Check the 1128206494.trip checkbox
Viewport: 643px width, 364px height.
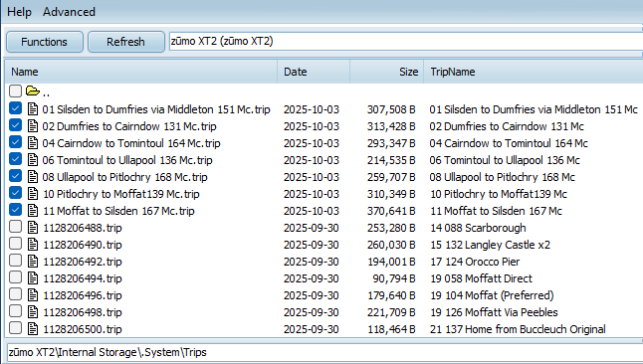(x=15, y=277)
